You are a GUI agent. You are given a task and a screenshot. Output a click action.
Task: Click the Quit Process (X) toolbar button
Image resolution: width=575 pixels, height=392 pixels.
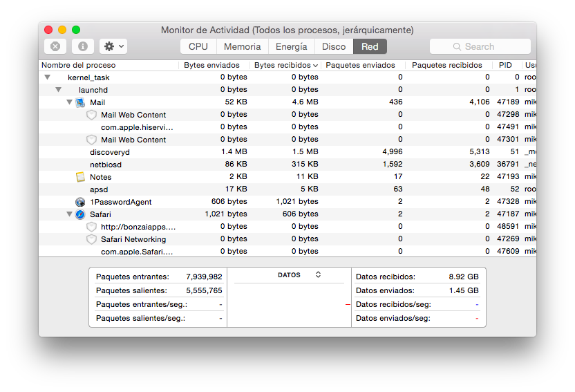click(x=55, y=46)
